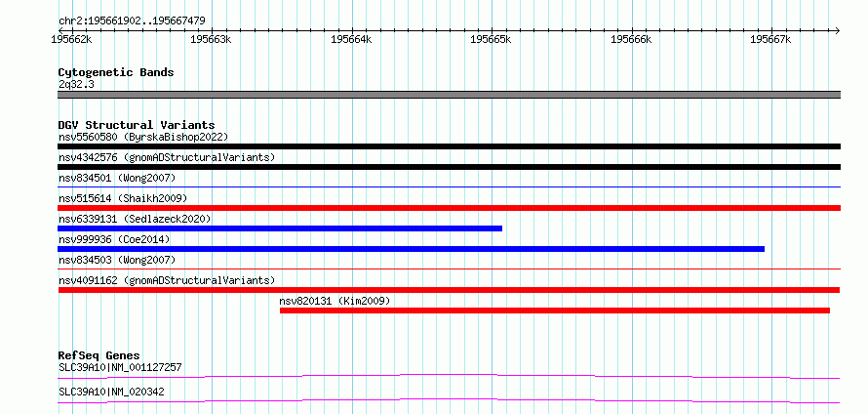Click the chr2:195661902..195667479 region label
This screenshot has height=414, width=868.
tap(132, 21)
